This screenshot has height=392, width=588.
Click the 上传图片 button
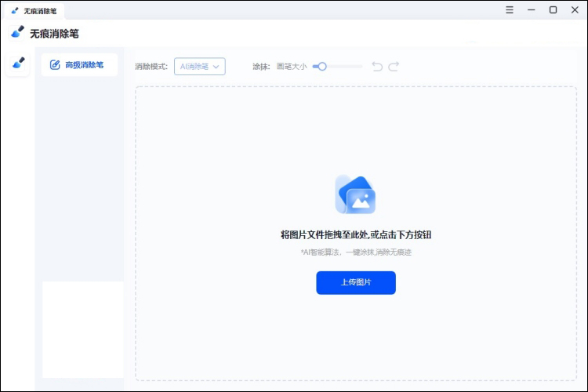tap(356, 282)
